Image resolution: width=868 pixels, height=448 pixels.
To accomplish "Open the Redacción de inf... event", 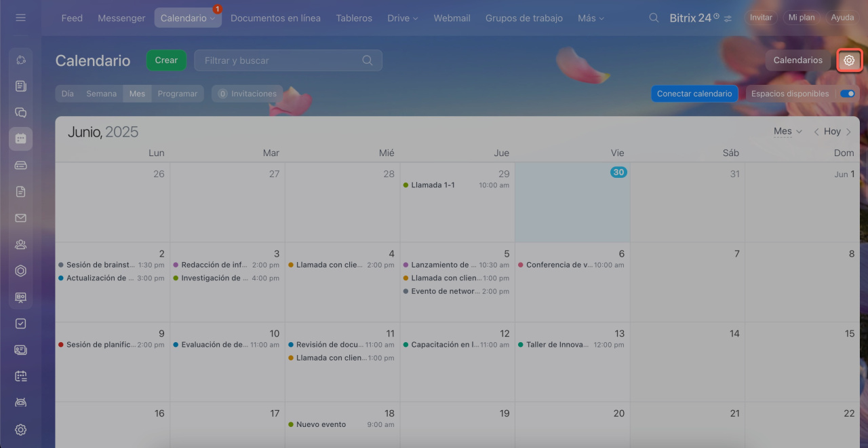I will [x=226, y=265].
